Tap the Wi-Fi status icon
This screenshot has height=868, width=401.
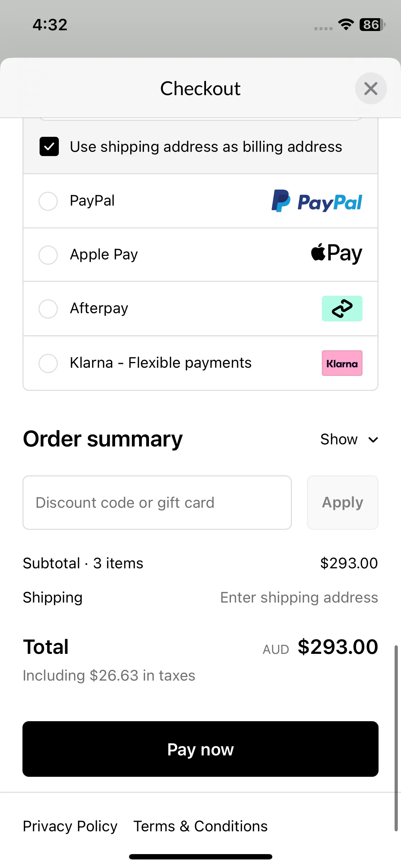[x=346, y=25]
